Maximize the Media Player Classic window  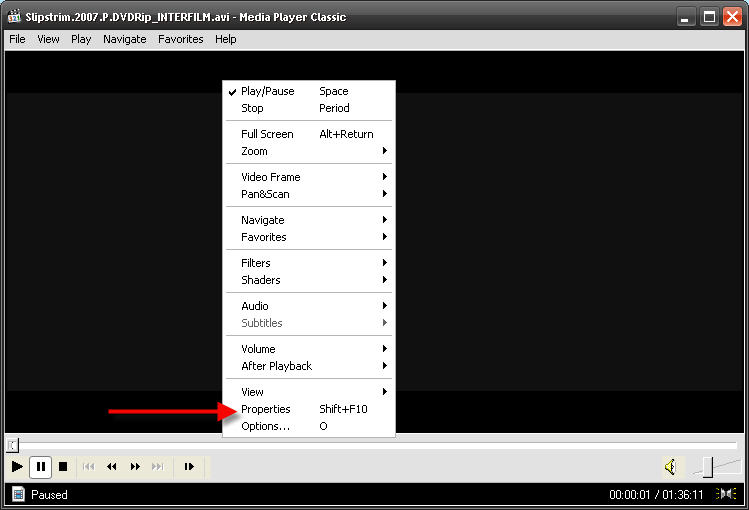click(709, 17)
